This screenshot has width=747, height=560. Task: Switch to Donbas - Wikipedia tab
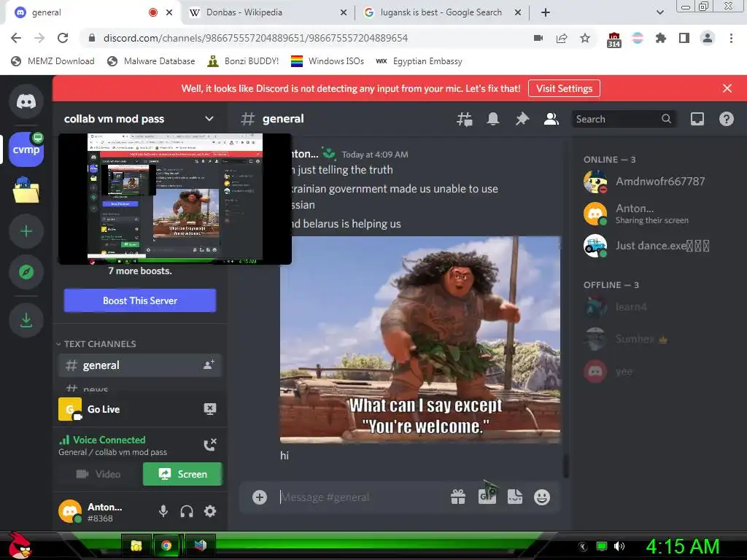pos(268,13)
